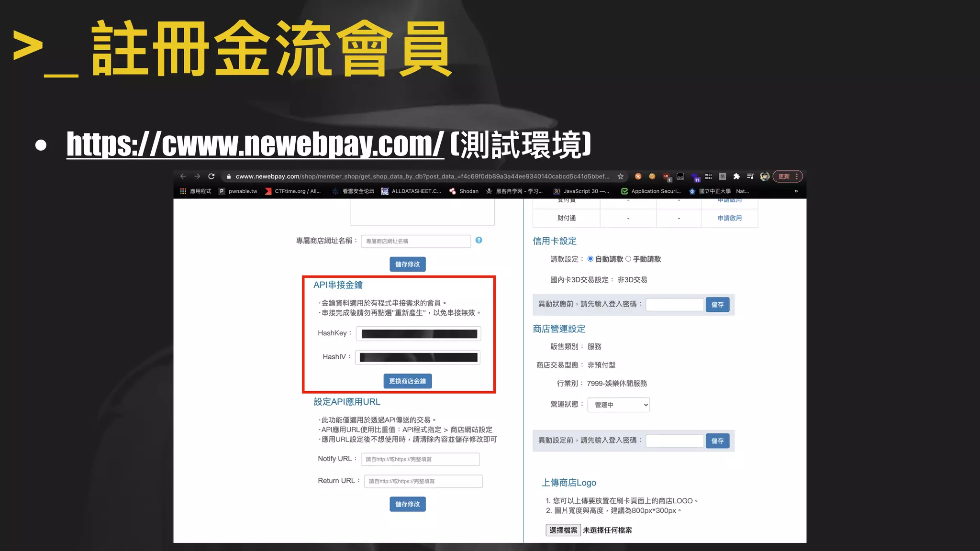This screenshot has height=551, width=980.
Task: Click 儲存修改 below Return URL
Action: tap(408, 504)
